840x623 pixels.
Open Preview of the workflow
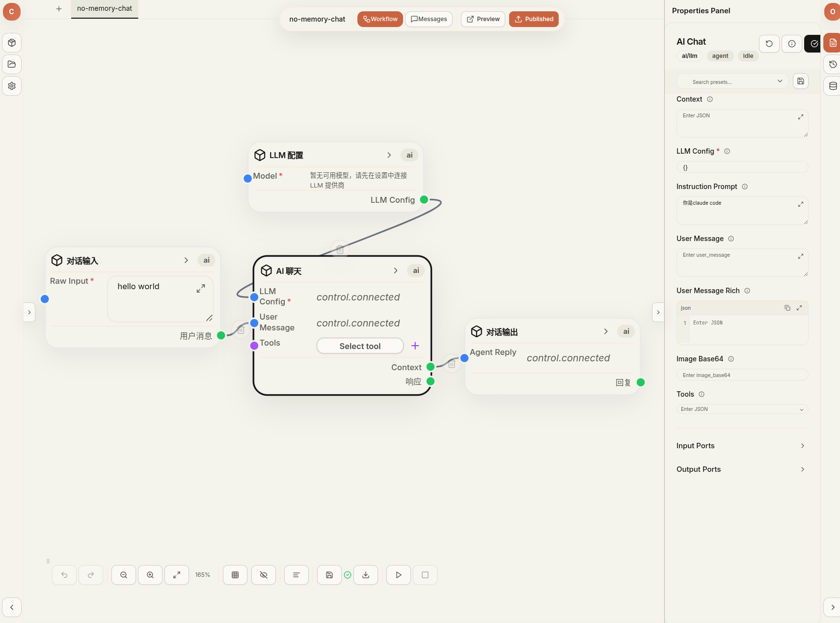point(483,19)
